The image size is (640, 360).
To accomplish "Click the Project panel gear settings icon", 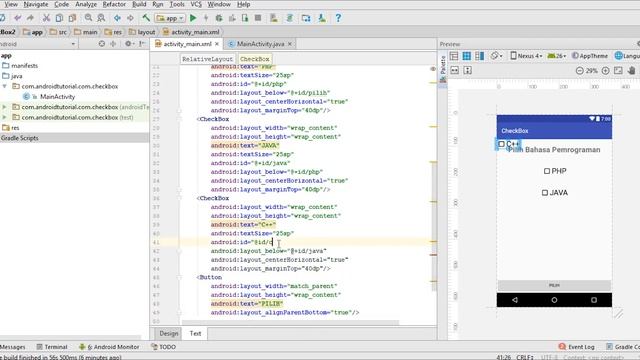I will point(129,44).
